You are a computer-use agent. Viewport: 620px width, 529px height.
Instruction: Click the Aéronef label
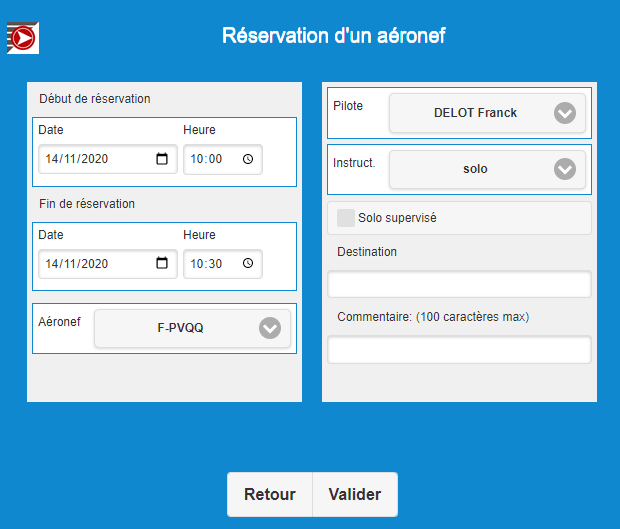pos(59,321)
